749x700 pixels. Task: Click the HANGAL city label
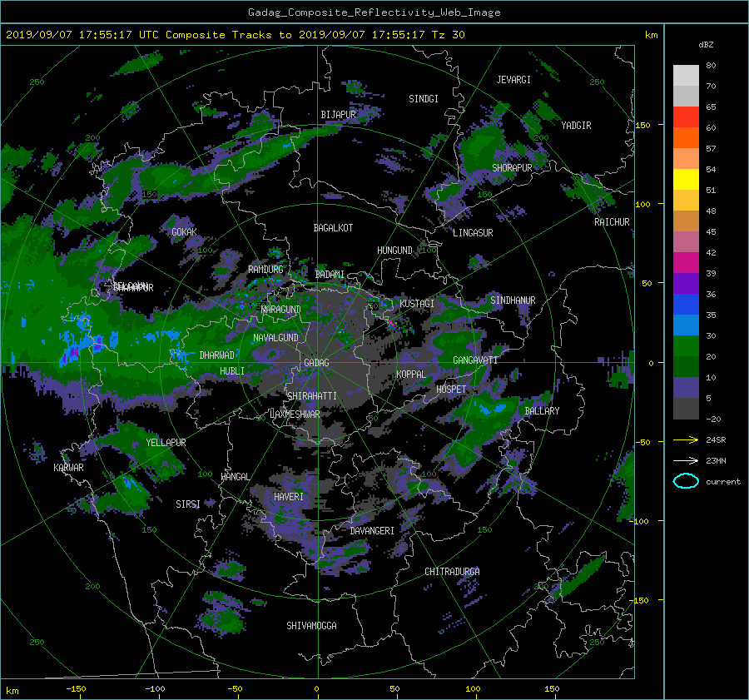[x=235, y=477]
